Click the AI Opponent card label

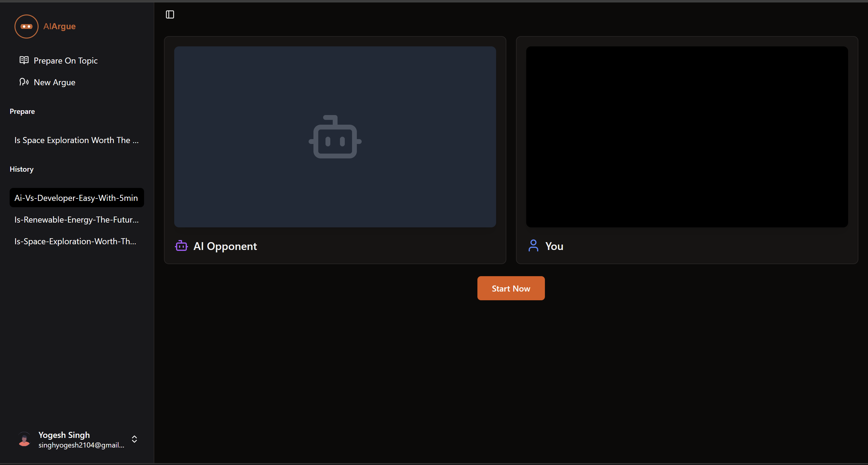click(x=225, y=246)
